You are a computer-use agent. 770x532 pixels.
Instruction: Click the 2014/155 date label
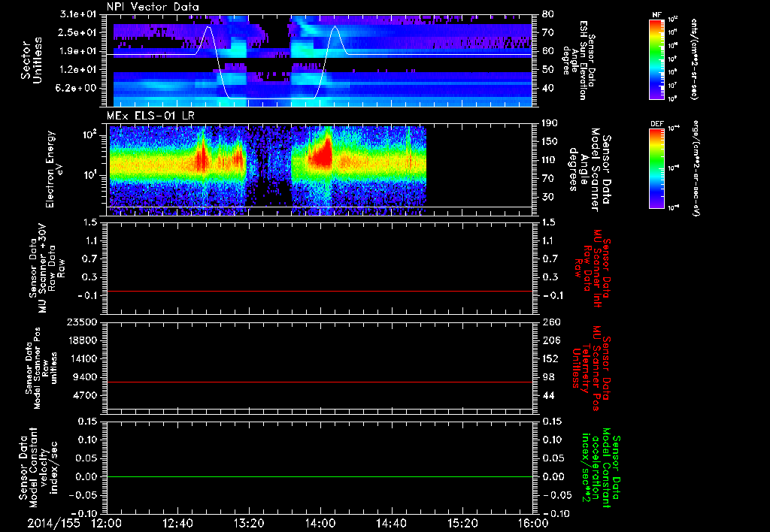coord(53,523)
